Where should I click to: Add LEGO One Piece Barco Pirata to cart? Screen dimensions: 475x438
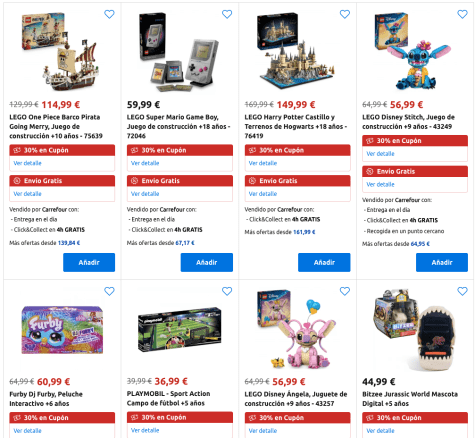click(x=89, y=262)
